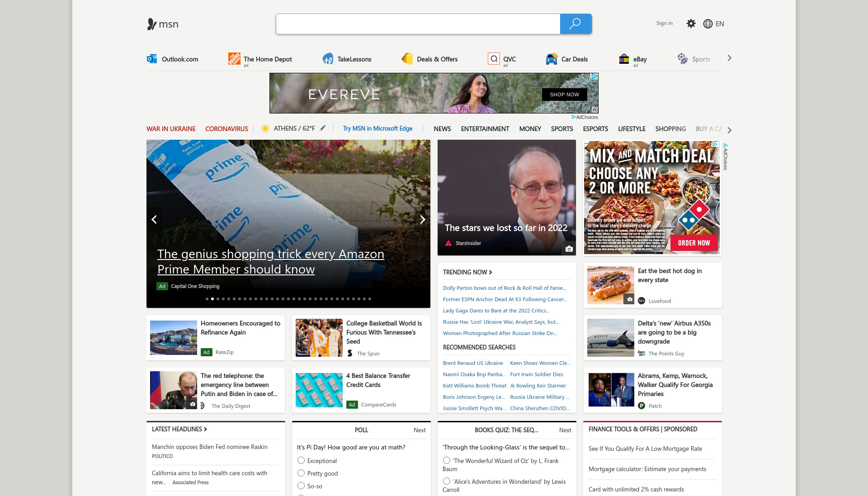Viewport: 868px width, 496px height.
Task: Click the Car Deals car icon
Action: (x=552, y=59)
